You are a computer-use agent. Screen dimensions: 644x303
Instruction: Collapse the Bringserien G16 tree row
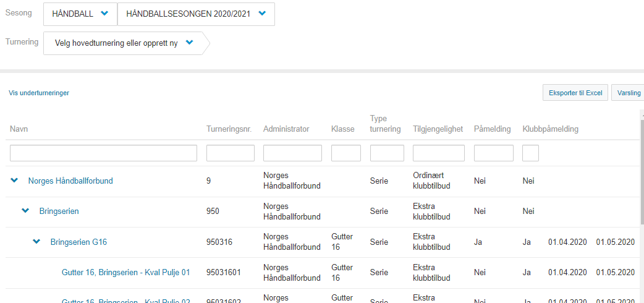pyautogui.click(x=36, y=242)
